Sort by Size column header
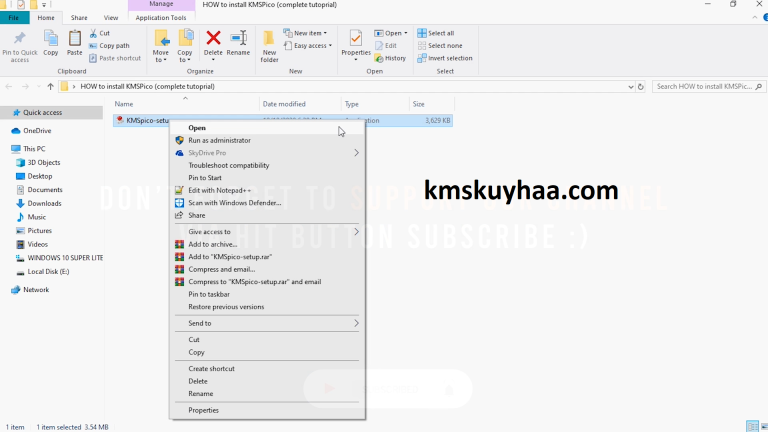The width and height of the screenshot is (768, 432). (432, 104)
